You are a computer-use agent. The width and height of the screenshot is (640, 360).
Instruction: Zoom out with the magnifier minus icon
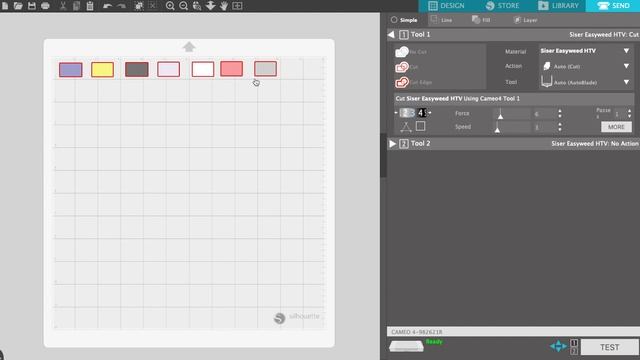184,6
